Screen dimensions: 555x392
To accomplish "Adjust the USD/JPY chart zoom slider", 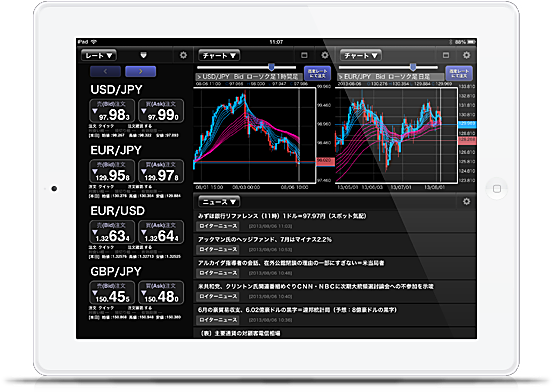I will point(271,67).
